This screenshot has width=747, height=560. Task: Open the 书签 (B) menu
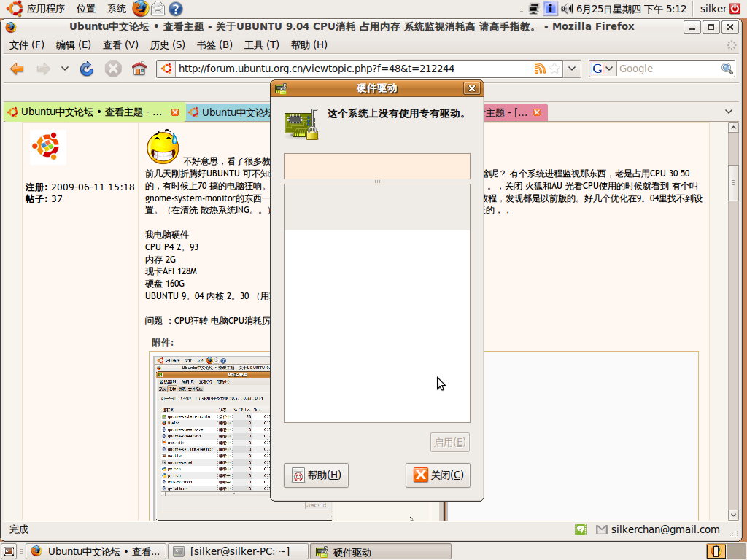(x=214, y=44)
